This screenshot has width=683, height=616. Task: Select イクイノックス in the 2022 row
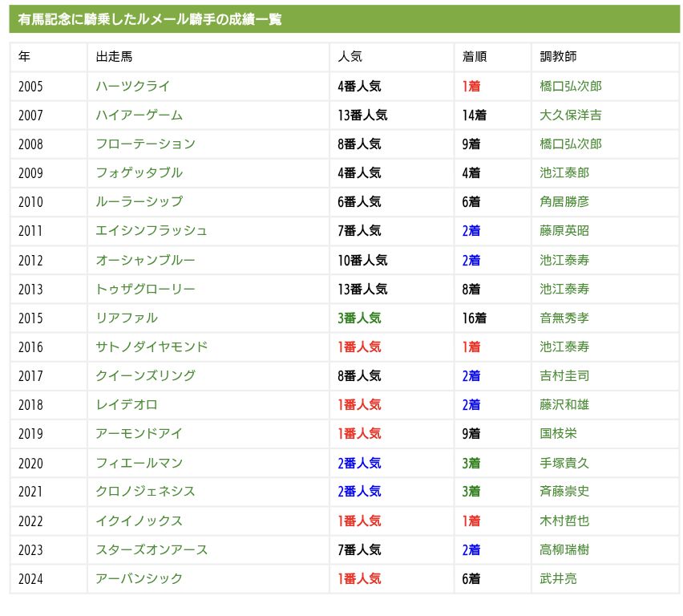click(x=139, y=521)
